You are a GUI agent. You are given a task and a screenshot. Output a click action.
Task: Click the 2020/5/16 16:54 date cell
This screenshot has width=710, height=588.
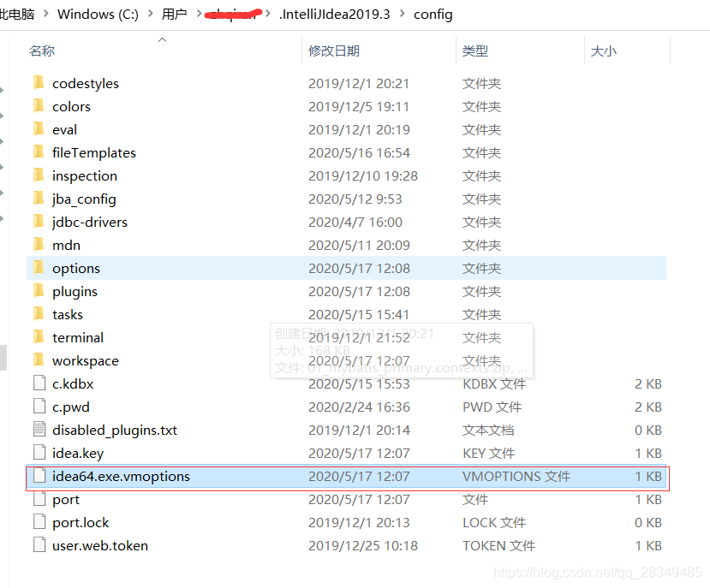359,153
